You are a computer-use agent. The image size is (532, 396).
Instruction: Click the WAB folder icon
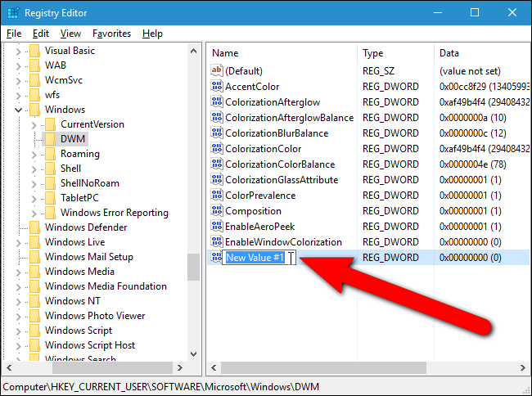(34, 65)
